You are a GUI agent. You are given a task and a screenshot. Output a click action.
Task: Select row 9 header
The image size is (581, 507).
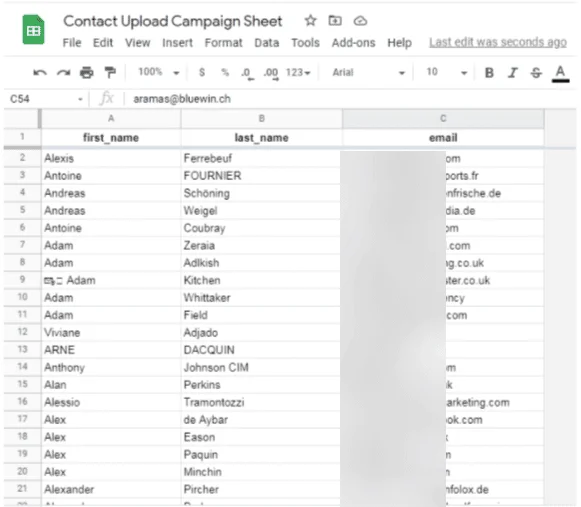pyautogui.click(x=22, y=279)
